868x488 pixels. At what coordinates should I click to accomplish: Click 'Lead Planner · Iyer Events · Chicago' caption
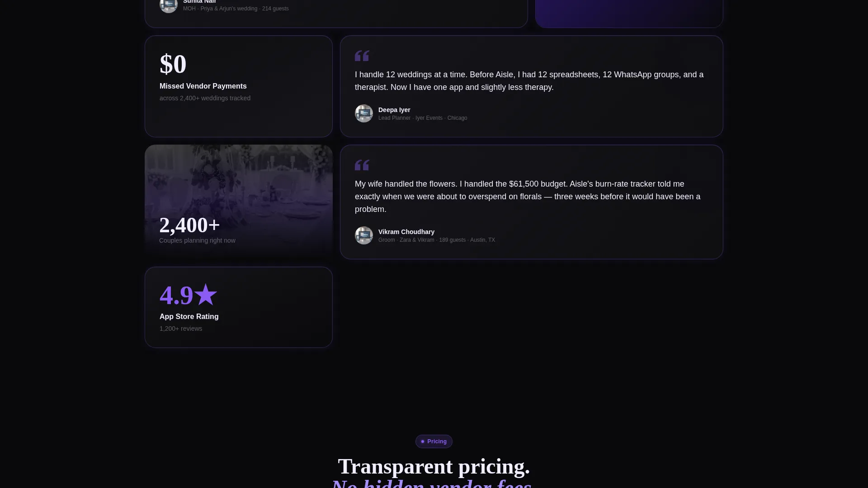pos(423,118)
